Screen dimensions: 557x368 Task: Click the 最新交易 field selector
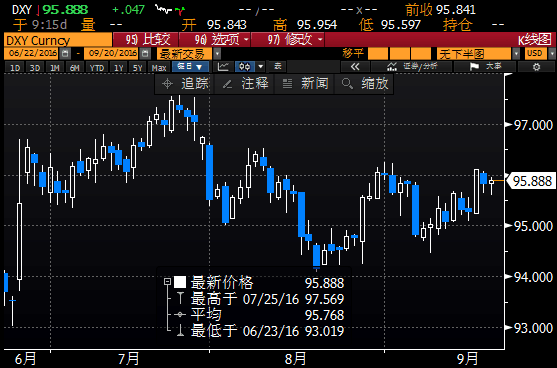coord(185,54)
